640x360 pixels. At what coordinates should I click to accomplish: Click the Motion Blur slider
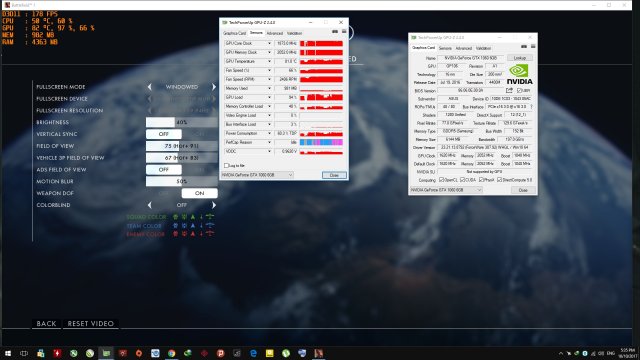click(x=182, y=181)
